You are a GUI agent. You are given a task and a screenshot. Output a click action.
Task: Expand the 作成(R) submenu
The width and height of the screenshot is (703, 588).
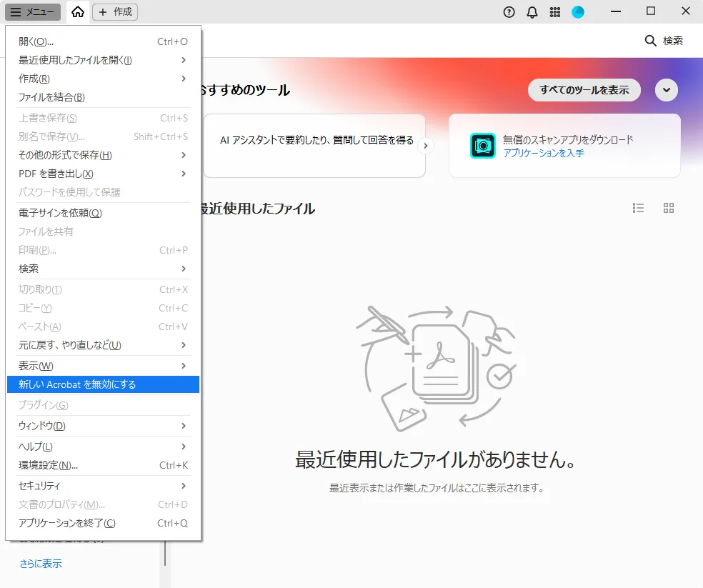coord(103,79)
